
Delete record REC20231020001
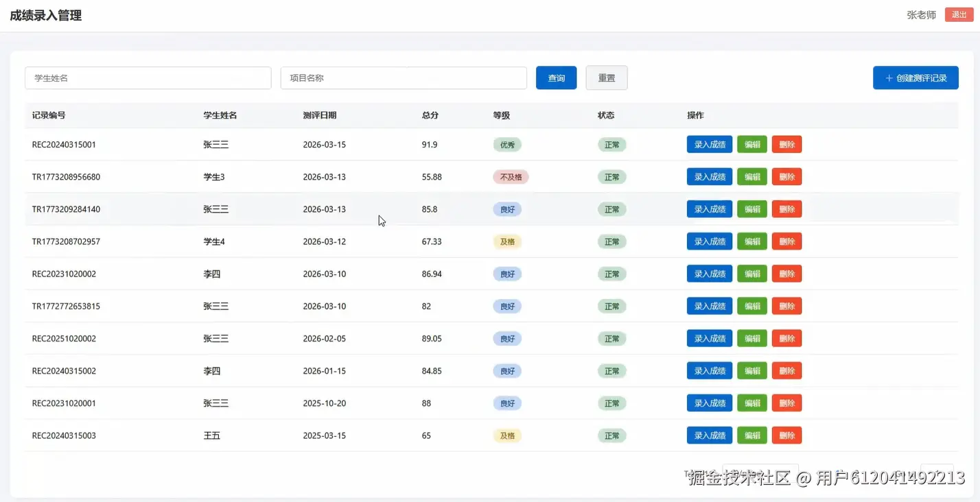[787, 403]
